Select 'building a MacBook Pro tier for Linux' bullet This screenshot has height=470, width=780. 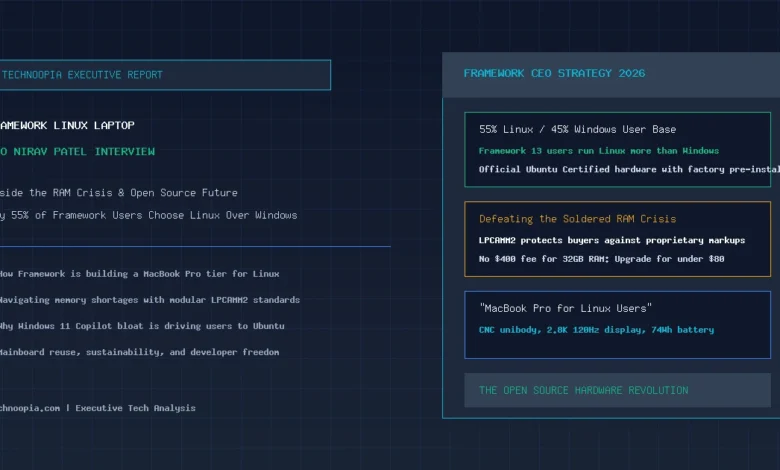(139, 274)
